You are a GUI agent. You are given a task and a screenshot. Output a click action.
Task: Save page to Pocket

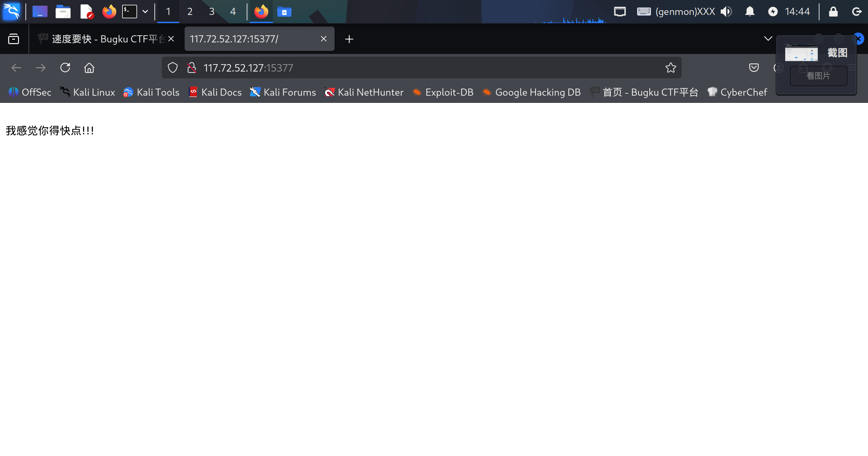(x=754, y=68)
